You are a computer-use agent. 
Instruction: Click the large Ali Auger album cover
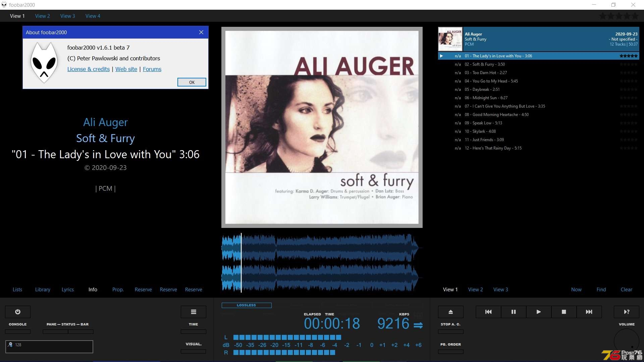[x=322, y=127]
